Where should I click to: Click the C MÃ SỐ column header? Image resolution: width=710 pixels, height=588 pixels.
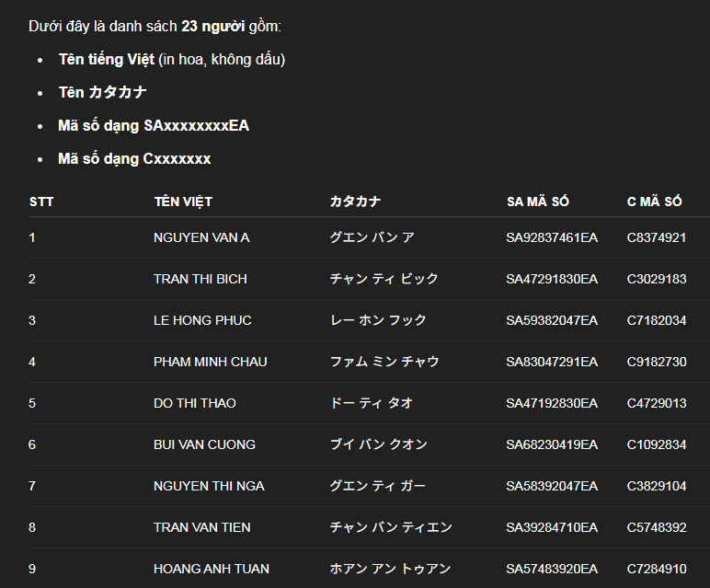coord(655,202)
